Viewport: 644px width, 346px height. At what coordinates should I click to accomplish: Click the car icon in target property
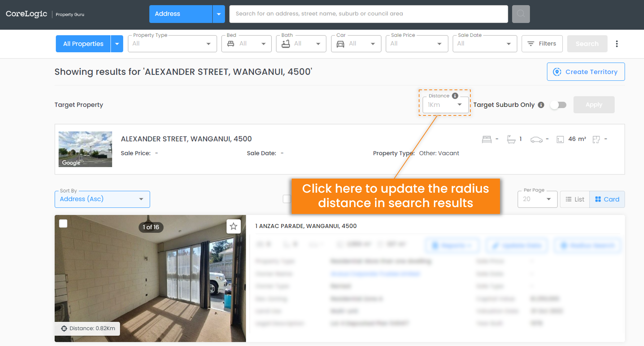pyautogui.click(x=536, y=140)
